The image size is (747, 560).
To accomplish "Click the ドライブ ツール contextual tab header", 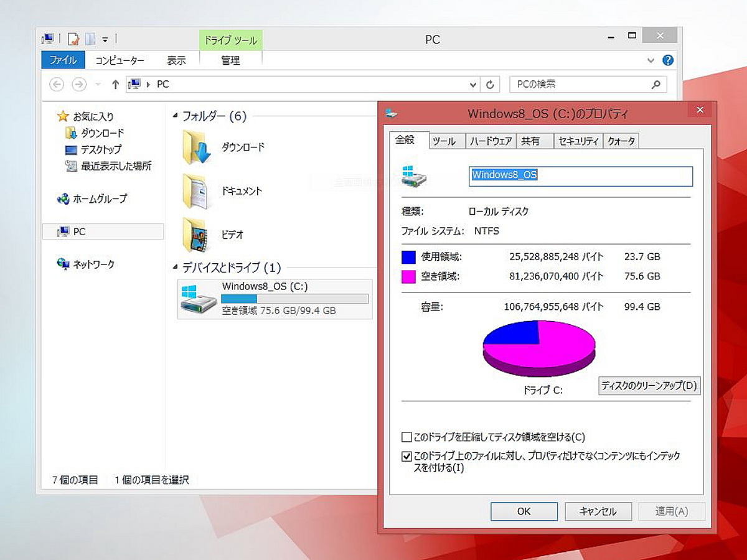I will (230, 40).
